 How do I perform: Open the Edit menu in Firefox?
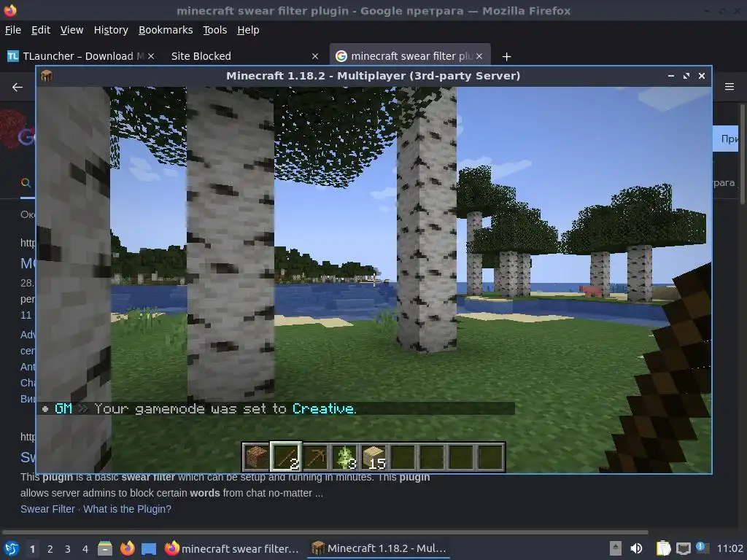click(41, 30)
